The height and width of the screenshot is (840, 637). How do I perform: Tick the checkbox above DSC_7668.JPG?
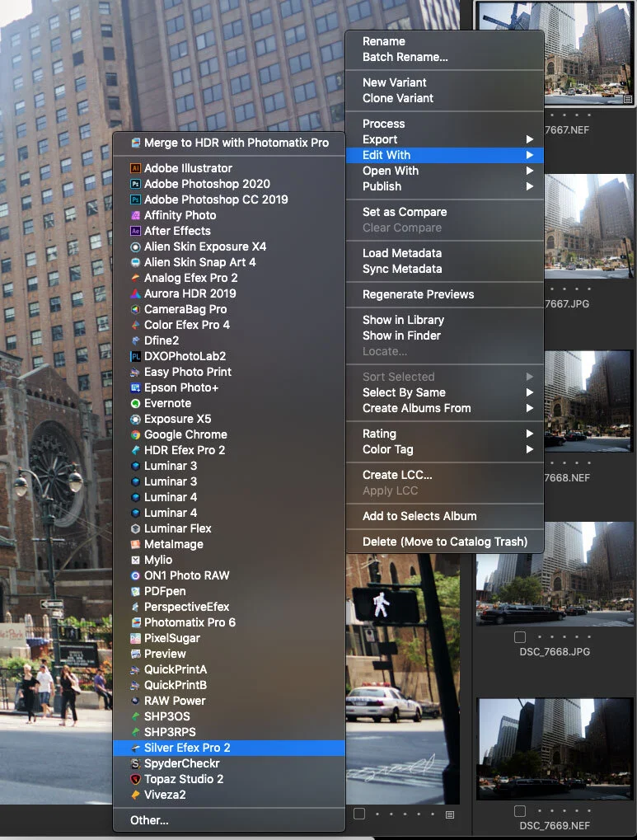tap(520, 637)
